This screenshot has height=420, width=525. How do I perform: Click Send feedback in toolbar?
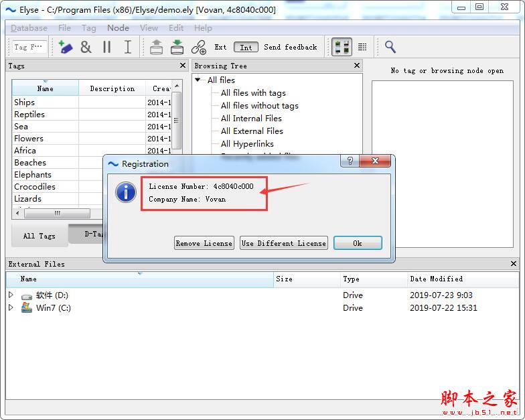tap(291, 47)
